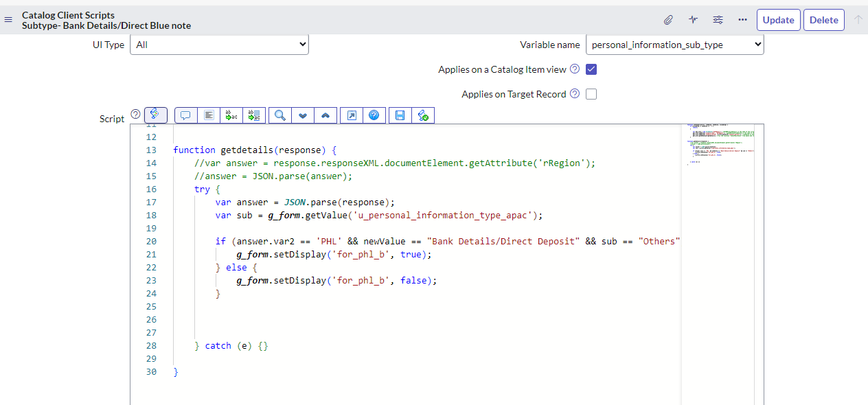Open the activity stream pulse icon

(693, 20)
